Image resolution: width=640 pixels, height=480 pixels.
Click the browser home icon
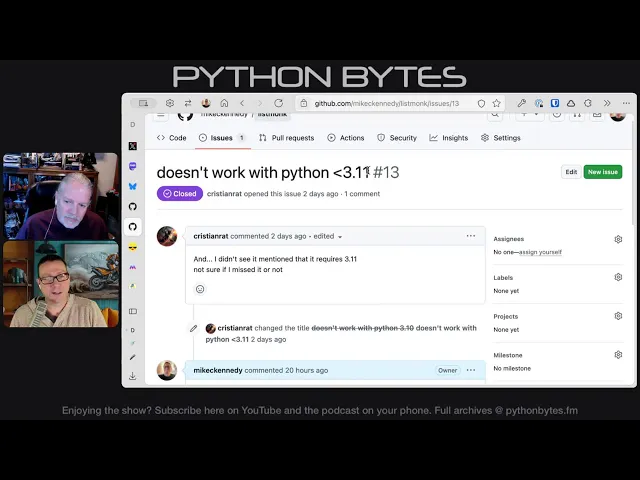[224, 103]
